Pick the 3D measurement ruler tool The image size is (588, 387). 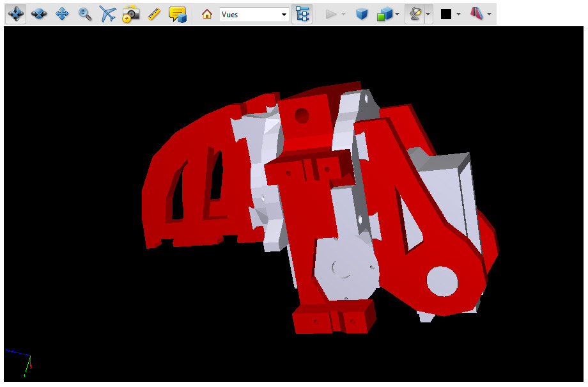point(153,14)
